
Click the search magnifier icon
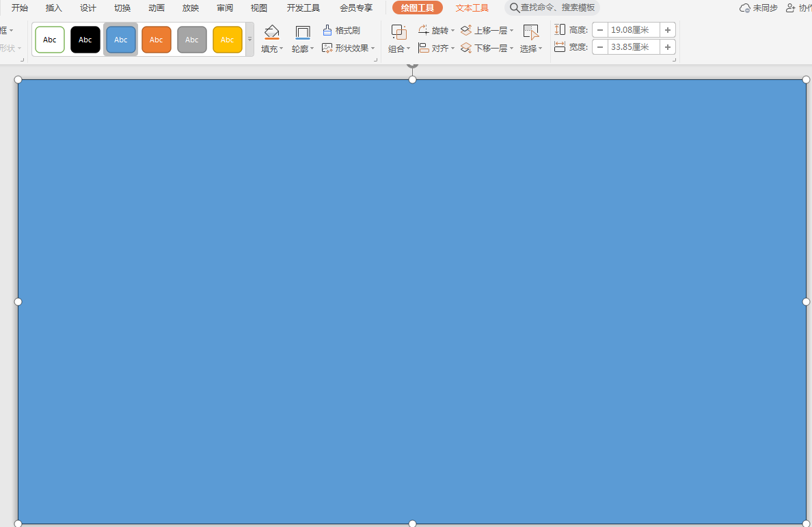click(x=514, y=8)
